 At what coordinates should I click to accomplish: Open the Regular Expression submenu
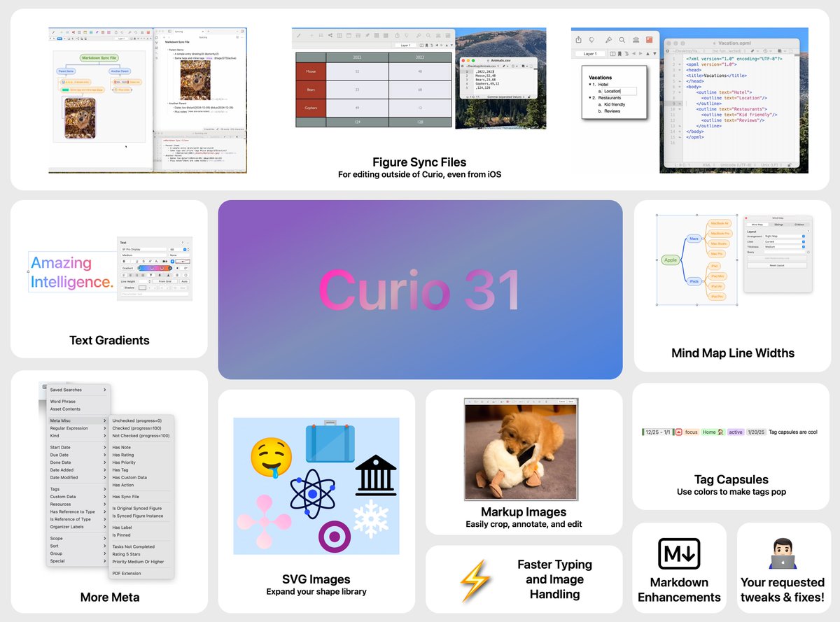click(x=78, y=428)
